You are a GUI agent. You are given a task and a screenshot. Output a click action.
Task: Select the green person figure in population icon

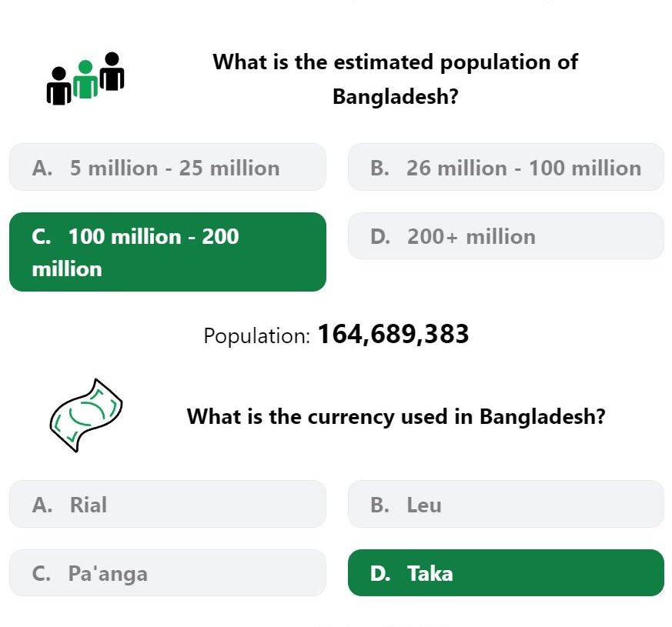coord(85,79)
